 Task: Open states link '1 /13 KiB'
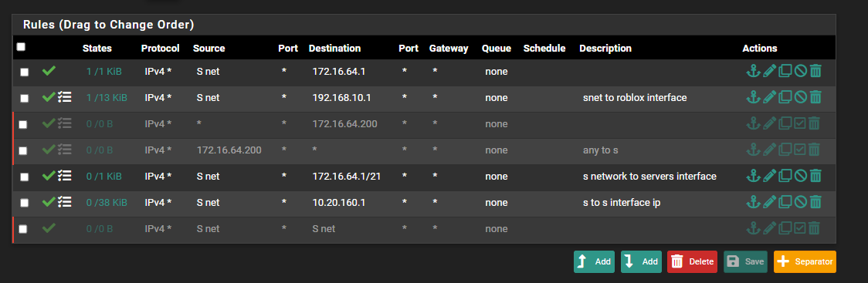(x=107, y=98)
